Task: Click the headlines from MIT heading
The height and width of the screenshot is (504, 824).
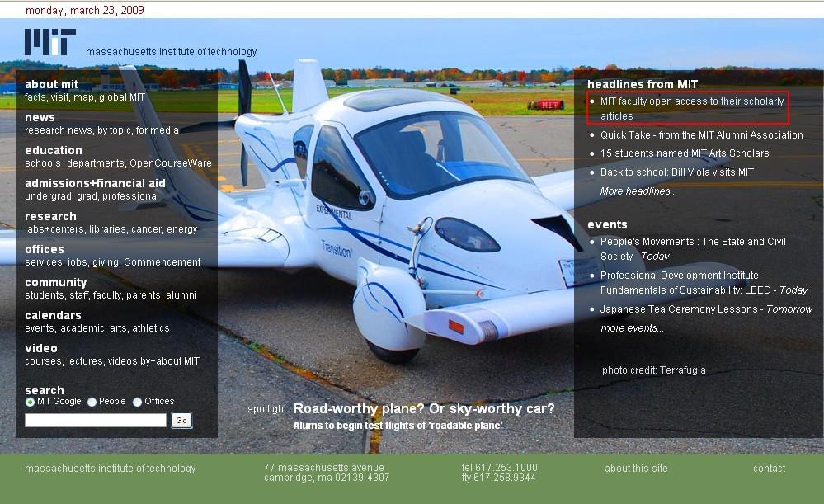Action: pyautogui.click(x=643, y=84)
